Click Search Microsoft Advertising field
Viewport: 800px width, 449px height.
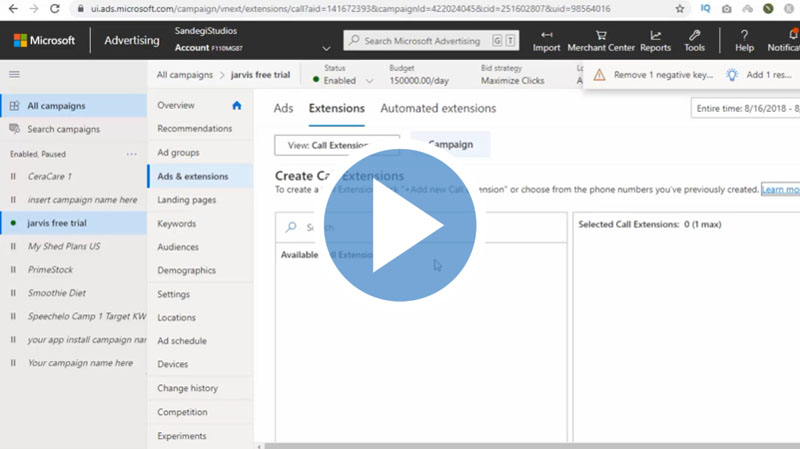point(431,41)
